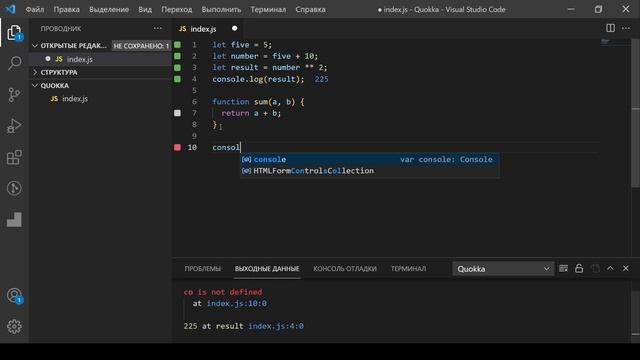Click the green coverage marker on line 3

coord(178,67)
